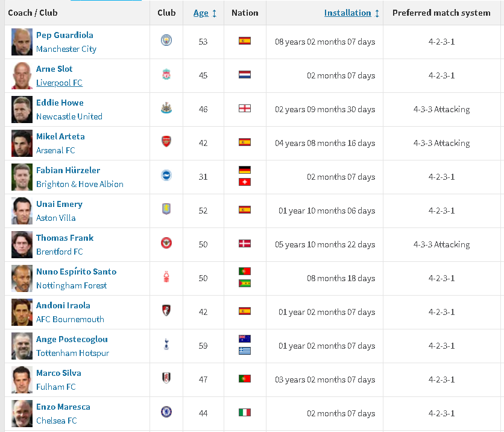The image size is (504, 432).
Task: Click Mikel Arteta's portrait thumbnail
Action: coord(22,143)
